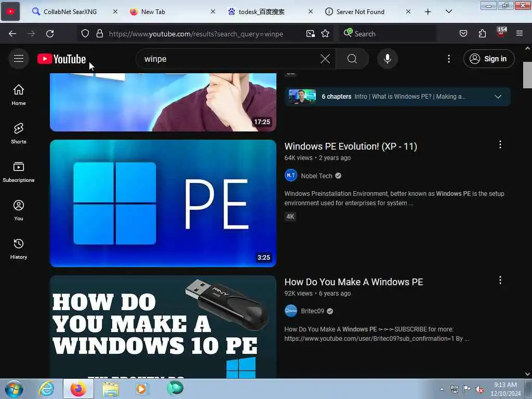Reload the page with the refresh button
532x399 pixels.
(50, 34)
